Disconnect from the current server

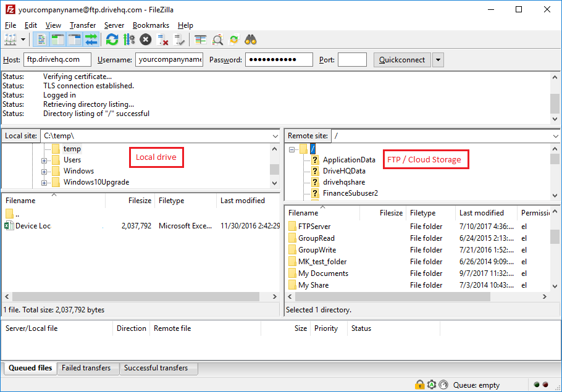pyautogui.click(x=163, y=40)
